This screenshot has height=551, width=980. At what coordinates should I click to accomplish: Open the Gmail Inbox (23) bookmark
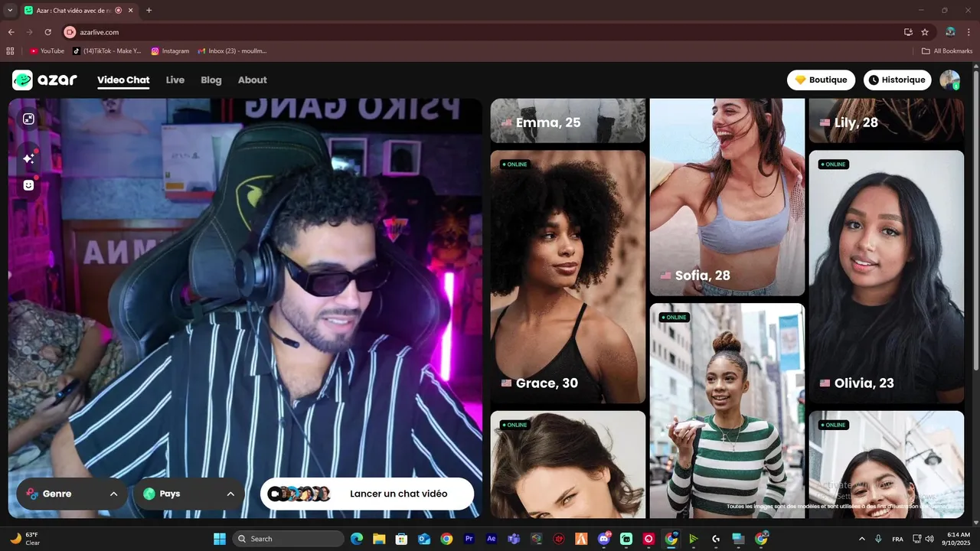click(232, 51)
